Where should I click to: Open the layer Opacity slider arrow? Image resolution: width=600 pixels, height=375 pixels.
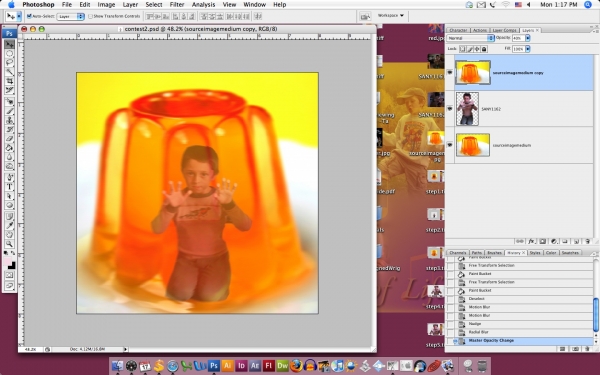point(528,38)
